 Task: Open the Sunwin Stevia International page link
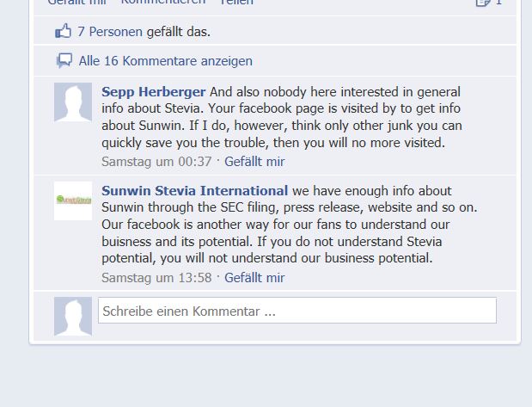(x=194, y=190)
